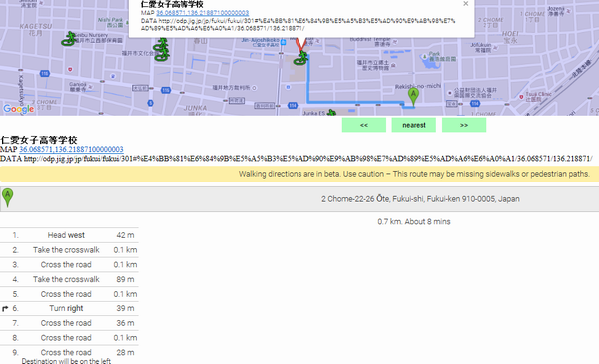Click the nearest button
Screen dimensions: 599x364
click(414, 125)
